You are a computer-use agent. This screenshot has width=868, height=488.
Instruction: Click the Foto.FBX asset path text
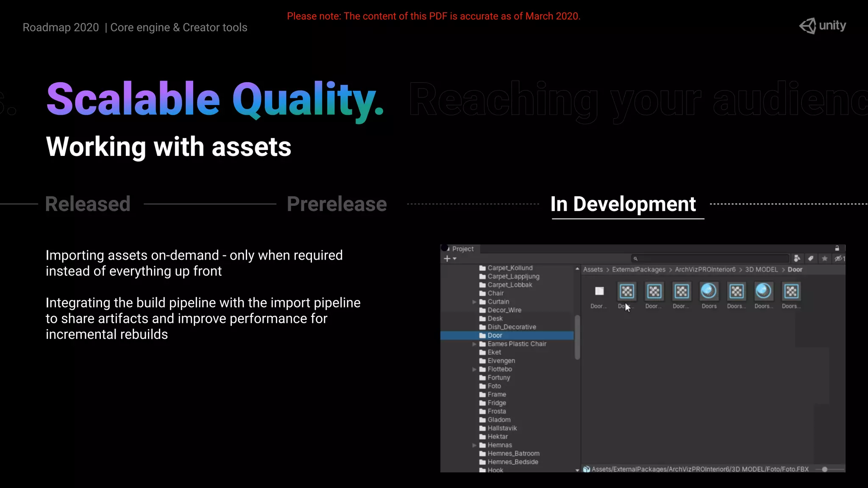tap(700, 469)
